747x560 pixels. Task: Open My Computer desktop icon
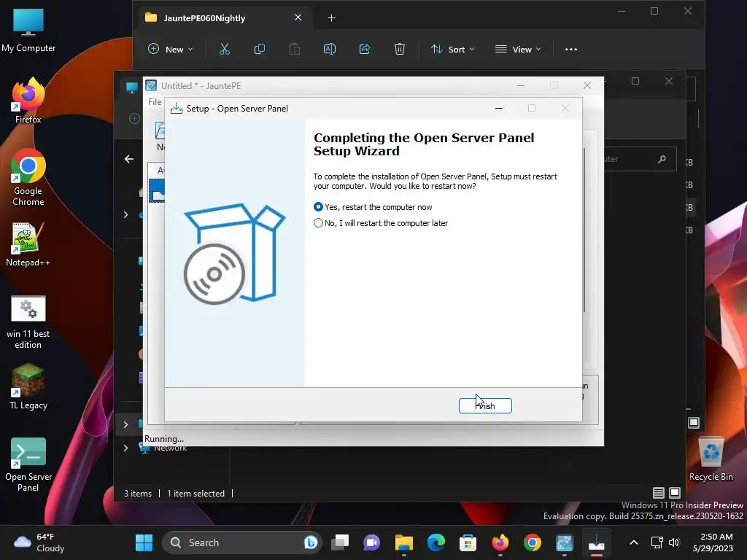[28, 30]
